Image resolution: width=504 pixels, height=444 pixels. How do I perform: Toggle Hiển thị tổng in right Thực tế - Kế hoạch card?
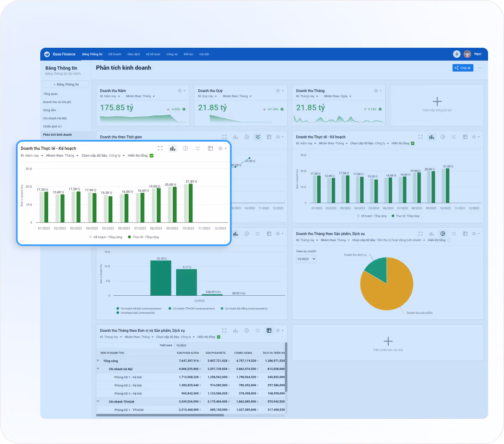(413, 143)
